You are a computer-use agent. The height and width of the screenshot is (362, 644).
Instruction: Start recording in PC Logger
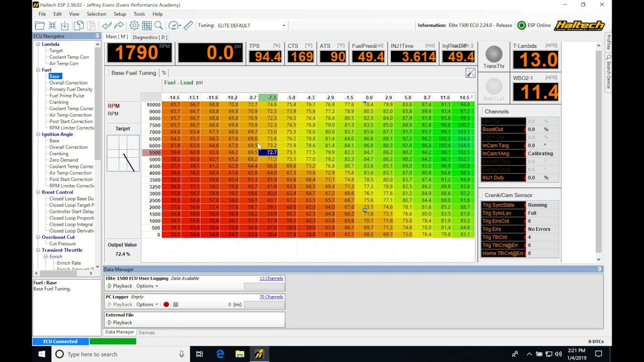[x=166, y=304]
